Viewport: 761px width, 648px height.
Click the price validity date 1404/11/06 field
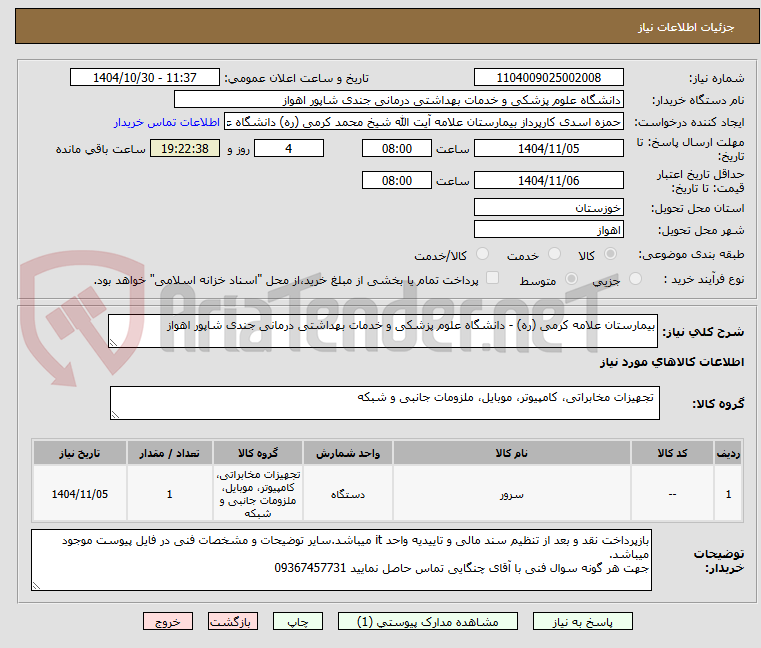pos(548,181)
